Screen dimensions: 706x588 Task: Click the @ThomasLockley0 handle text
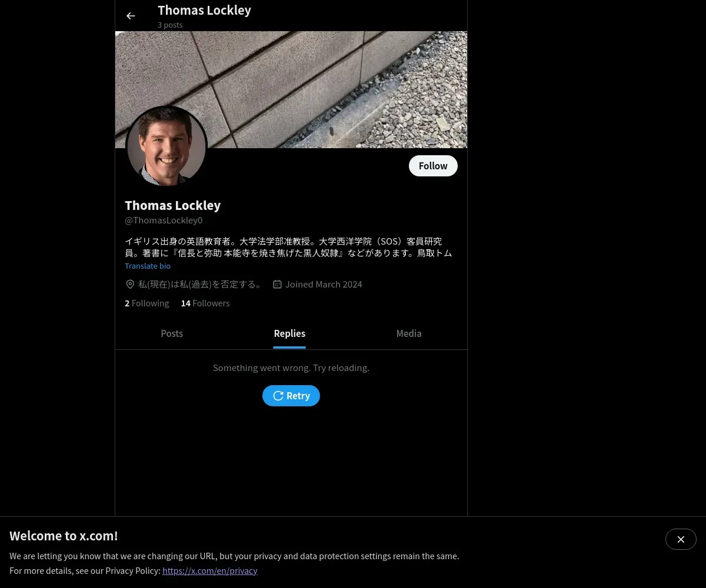(164, 220)
